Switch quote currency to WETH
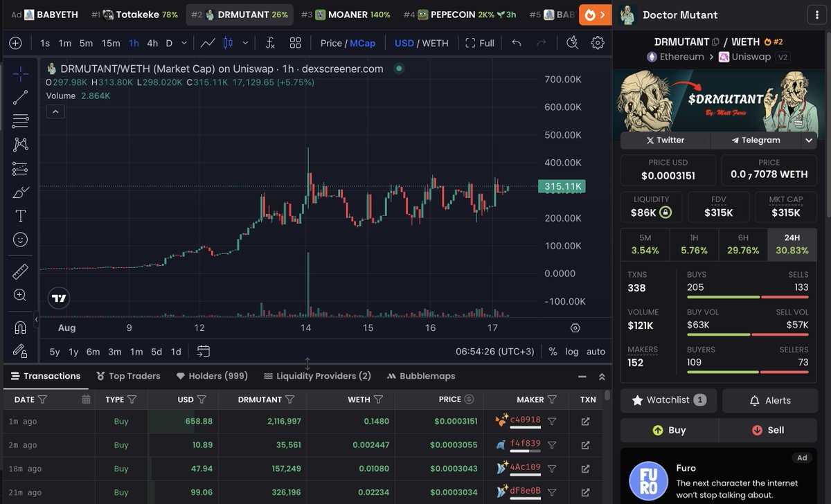Image resolution: width=831 pixels, height=504 pixels. [436, 43]
